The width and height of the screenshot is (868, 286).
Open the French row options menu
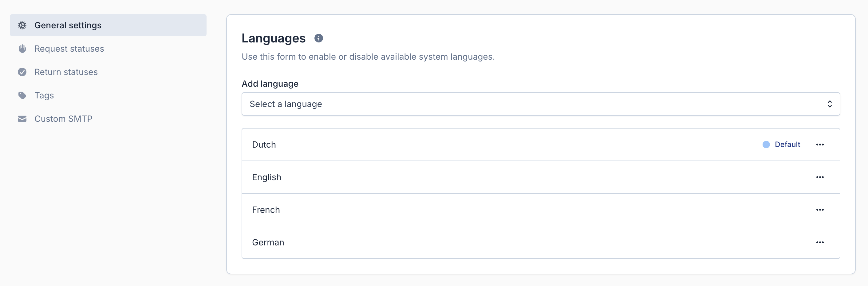819,210
